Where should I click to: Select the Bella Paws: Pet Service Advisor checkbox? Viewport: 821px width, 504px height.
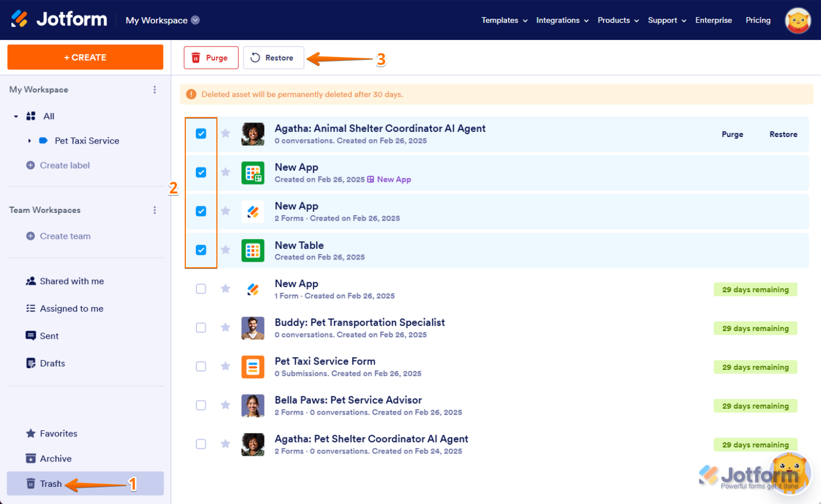pyautogui.click(x=201, y=405)
